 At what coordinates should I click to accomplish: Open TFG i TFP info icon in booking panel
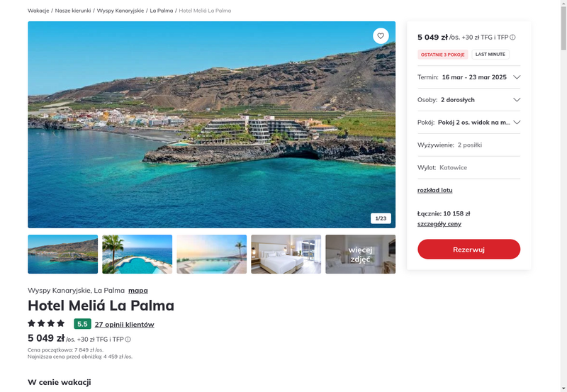point(512,38)
